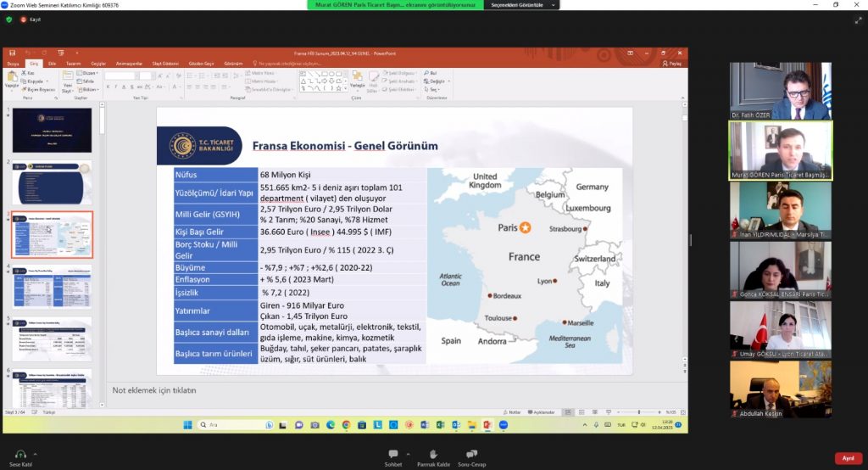868x470 pixels.
Task: Click Kopyala copy command in ribbon
Action: [32, 81]
